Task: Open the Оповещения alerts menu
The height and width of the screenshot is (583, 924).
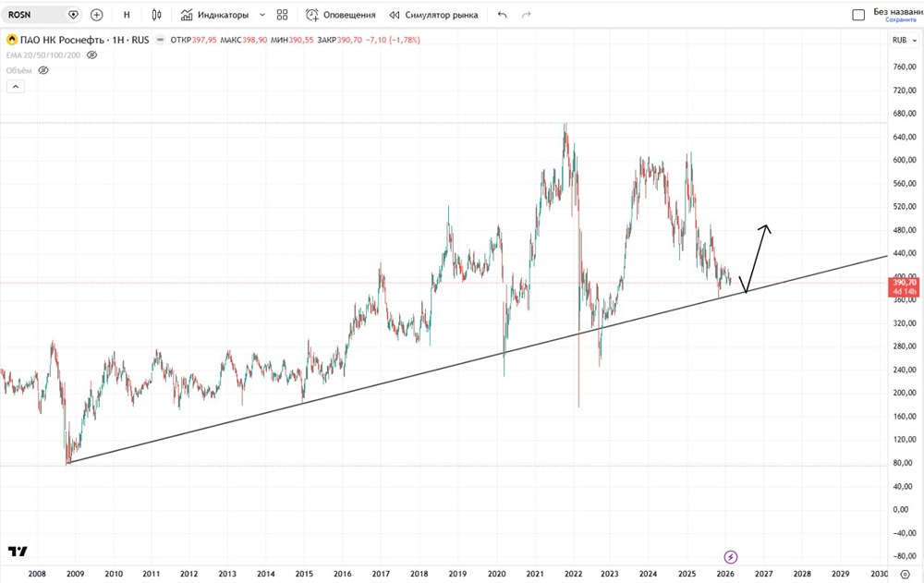Action: tap(340, 15)
